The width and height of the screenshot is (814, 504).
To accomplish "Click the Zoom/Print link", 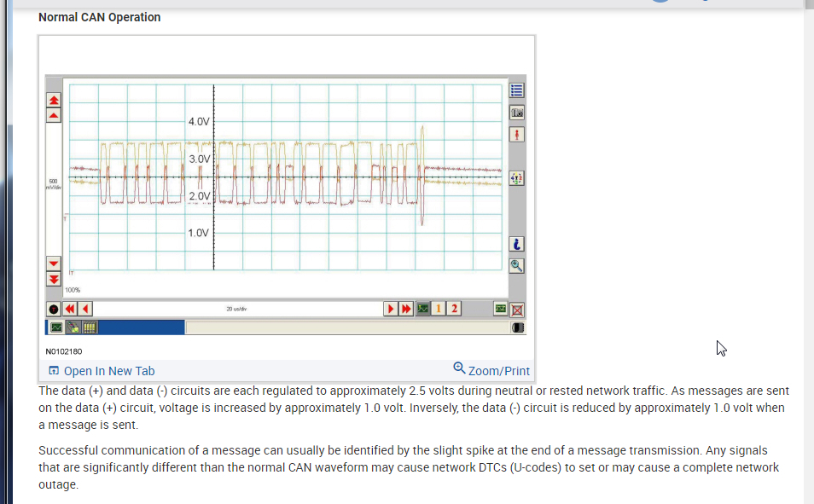I will [499, 371].
